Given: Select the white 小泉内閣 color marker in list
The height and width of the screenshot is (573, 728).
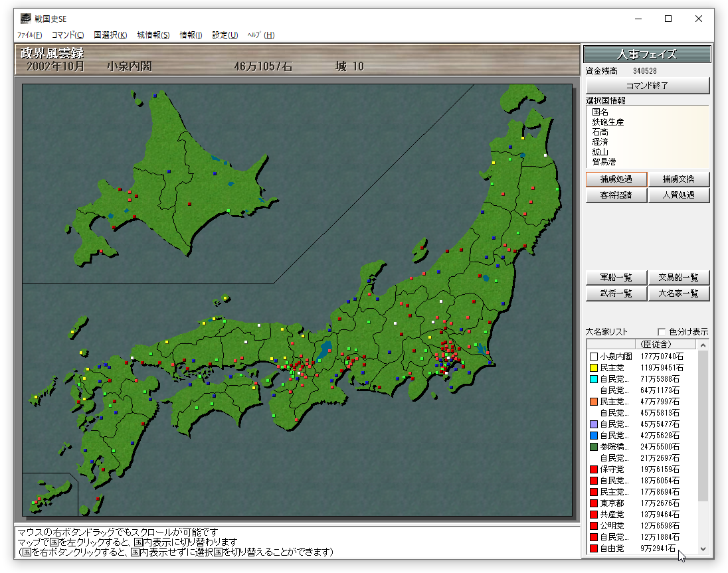Looking at the screenshot, I should coord(594,357).
